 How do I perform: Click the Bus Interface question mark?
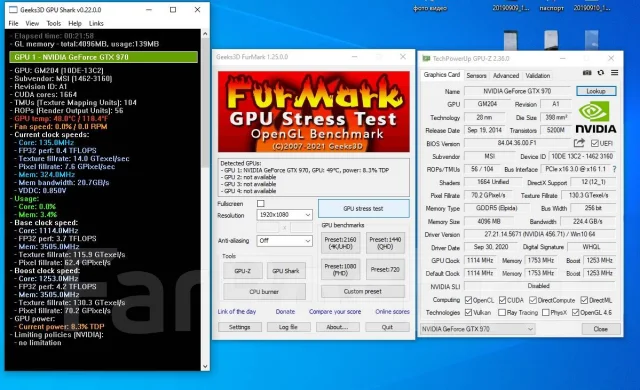(614, 169)
